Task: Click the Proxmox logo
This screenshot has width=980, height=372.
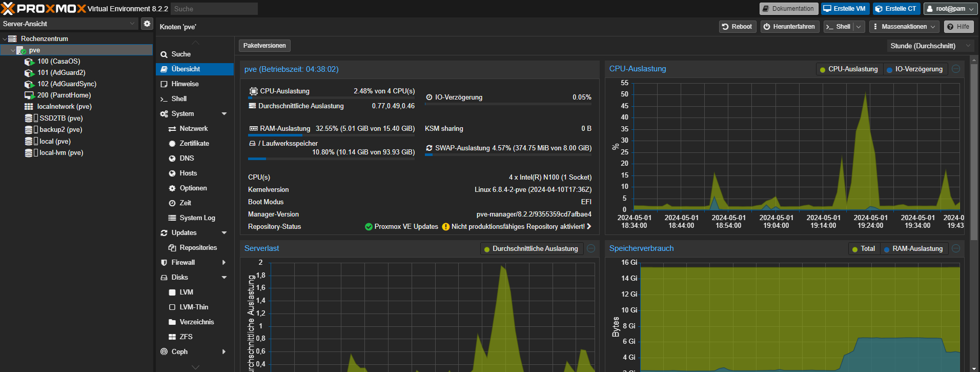Action: (43, 8)
